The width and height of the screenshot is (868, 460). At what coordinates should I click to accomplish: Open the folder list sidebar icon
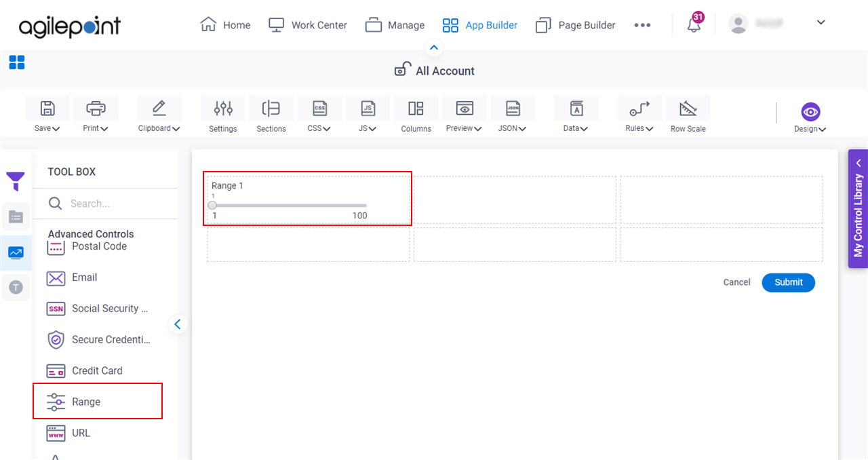(x=16, y=217)
